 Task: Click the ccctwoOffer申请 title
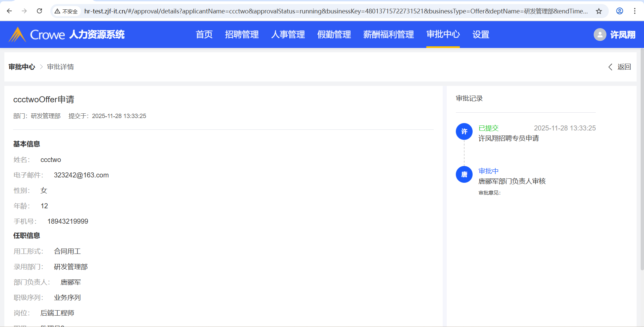pyautogui.click(x=44, y=100)
